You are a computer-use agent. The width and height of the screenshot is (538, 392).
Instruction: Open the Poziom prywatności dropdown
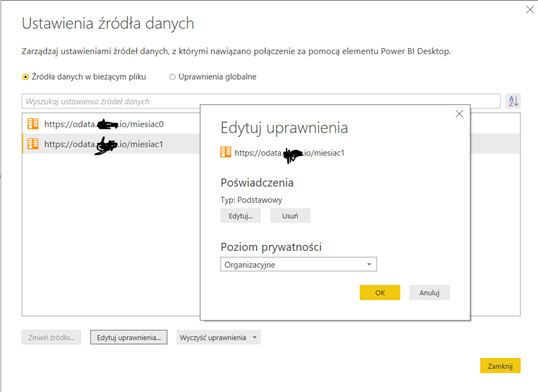[298, 264]
